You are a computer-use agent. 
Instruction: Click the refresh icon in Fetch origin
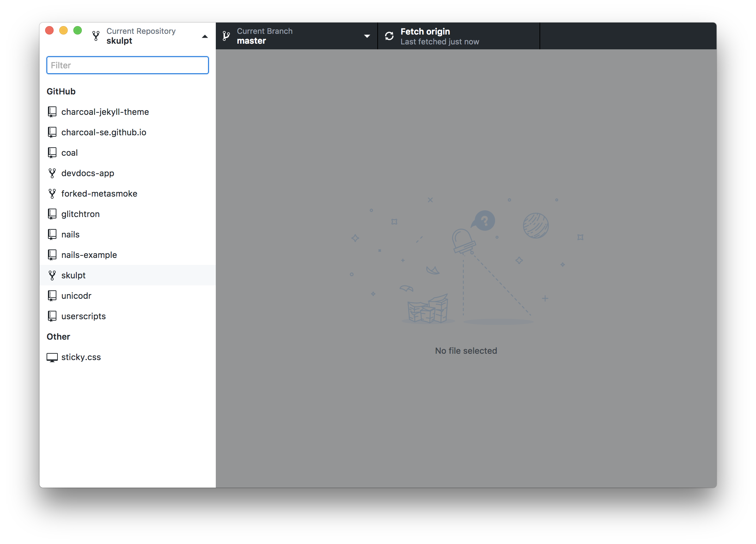pos(389,36)
